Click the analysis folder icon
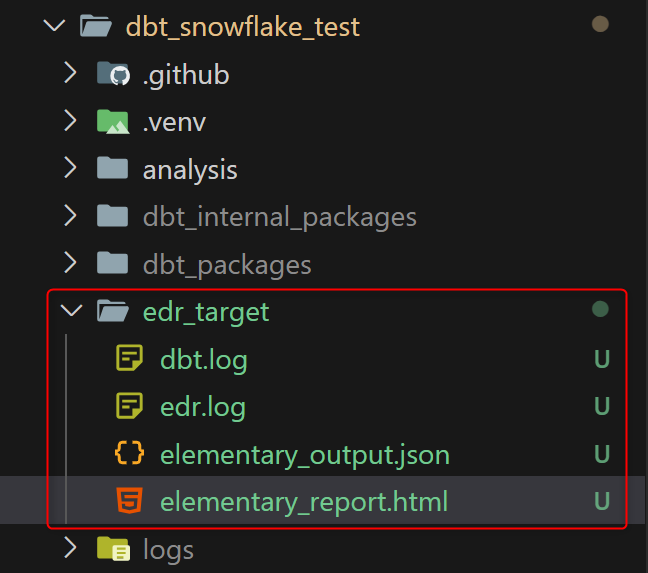Viewport: 648px width, 573px height. click(112, 168)
